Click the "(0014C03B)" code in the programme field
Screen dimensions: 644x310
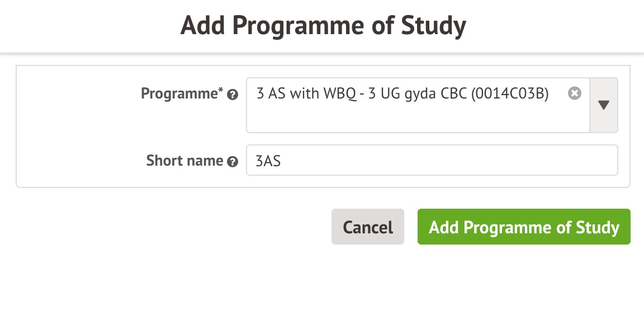point(510,94)
